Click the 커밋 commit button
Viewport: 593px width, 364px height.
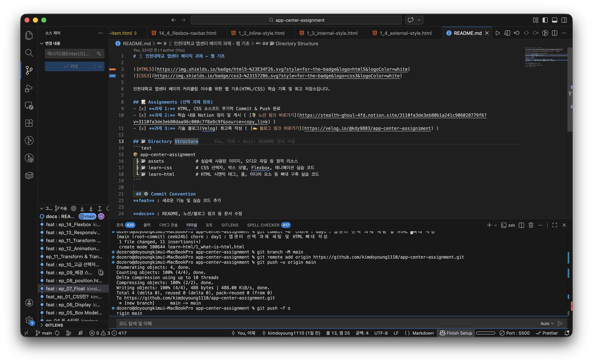pyautogui.click(x=71, y=66)
